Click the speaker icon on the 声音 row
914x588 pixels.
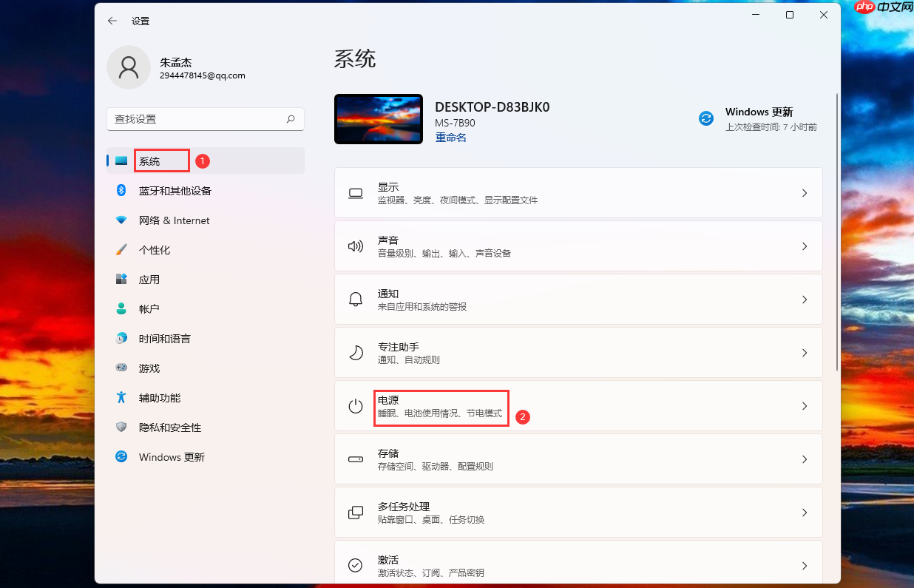356,246
